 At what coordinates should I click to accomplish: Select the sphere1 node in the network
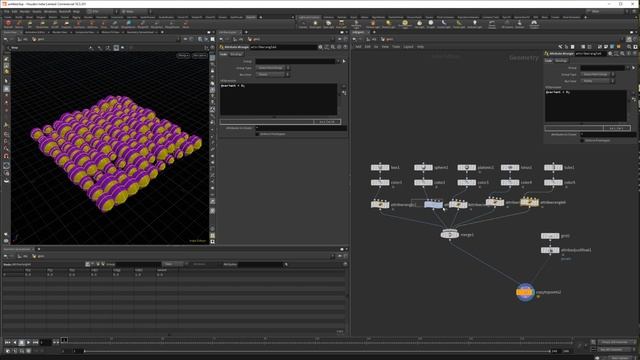click(423, 168)
